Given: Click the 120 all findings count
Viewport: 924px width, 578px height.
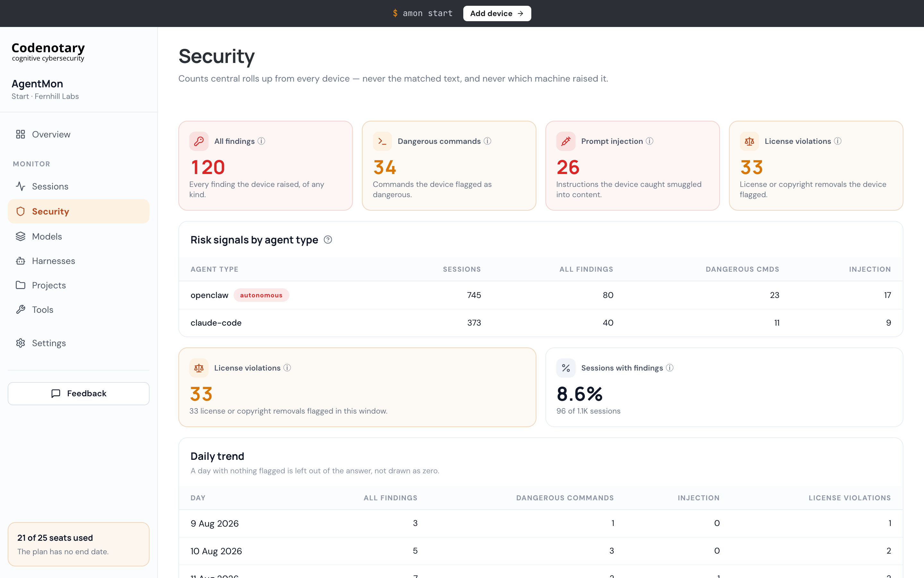Looking at the screenshot, I should pyautogui.click(x=208, y=167).
